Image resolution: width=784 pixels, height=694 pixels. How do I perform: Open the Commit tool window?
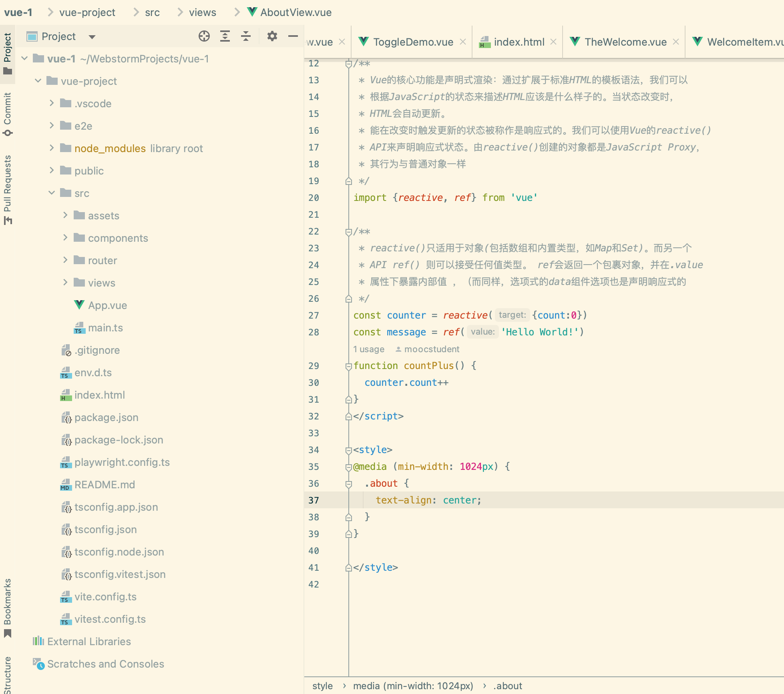click(x=8, y=115)
